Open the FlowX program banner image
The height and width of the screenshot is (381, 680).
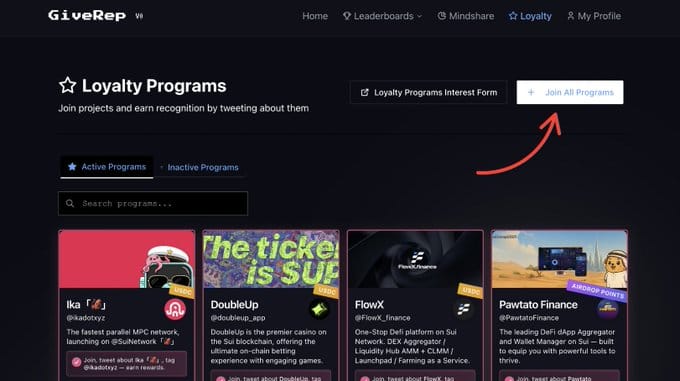click(415, 259)
